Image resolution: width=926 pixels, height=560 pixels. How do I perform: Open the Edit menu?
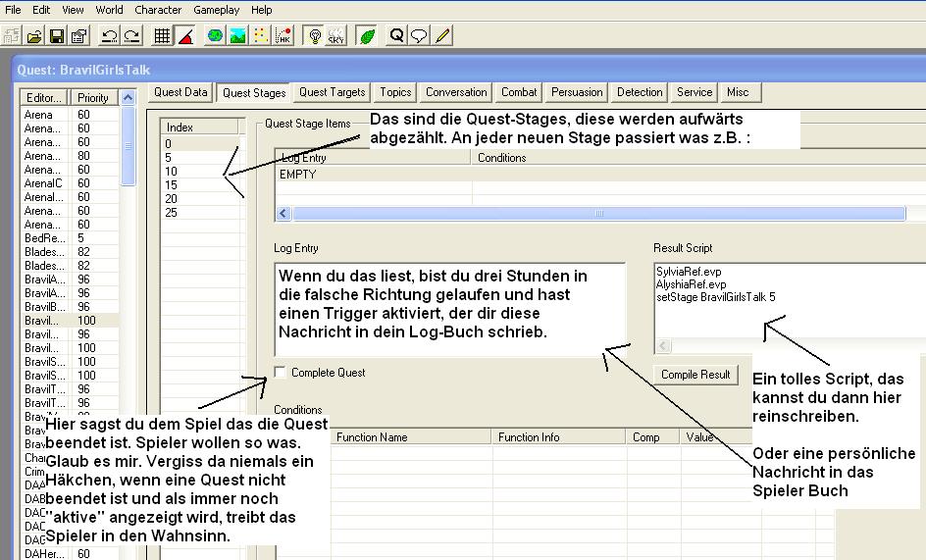coord(41,10)
